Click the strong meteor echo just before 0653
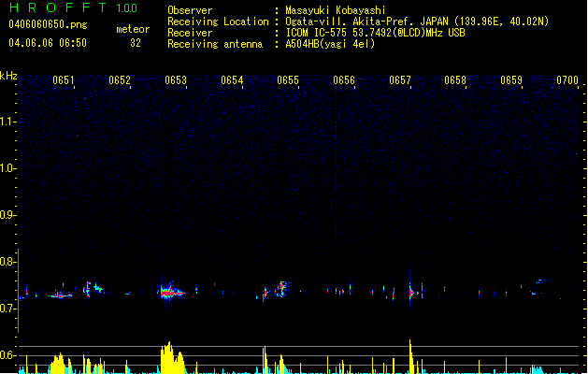 [171, 292]
